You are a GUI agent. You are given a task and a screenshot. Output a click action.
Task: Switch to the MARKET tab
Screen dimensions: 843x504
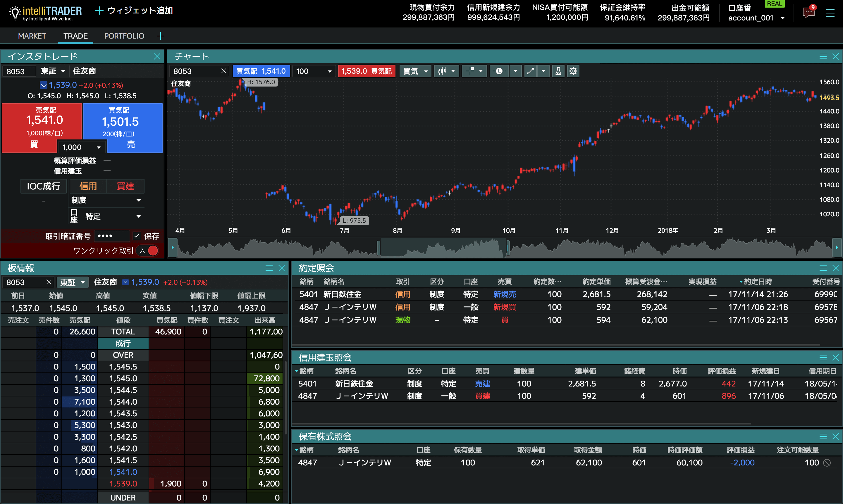32,36
